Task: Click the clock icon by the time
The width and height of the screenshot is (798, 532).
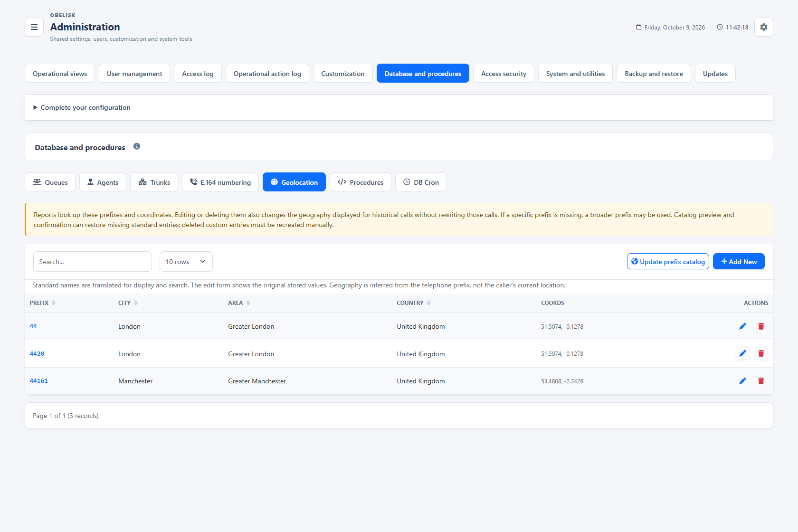Action: click(x=720, y=27)
